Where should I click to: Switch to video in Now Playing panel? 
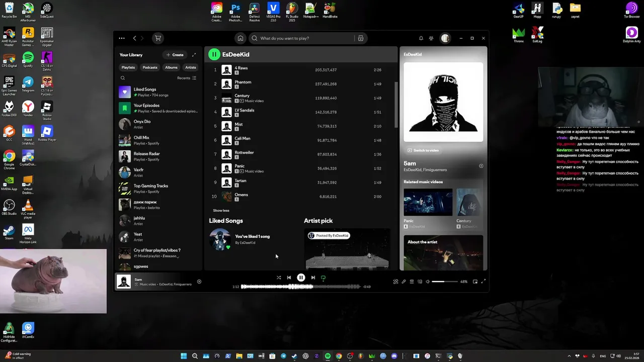pyautogui.click(x=423, y=150)
